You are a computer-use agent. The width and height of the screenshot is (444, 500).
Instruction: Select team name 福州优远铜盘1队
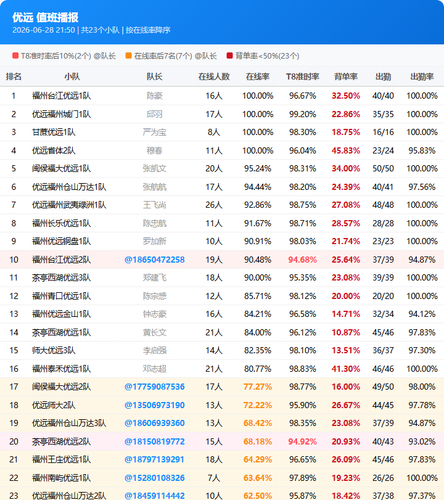pyautogui.click(x=61, y=241)
